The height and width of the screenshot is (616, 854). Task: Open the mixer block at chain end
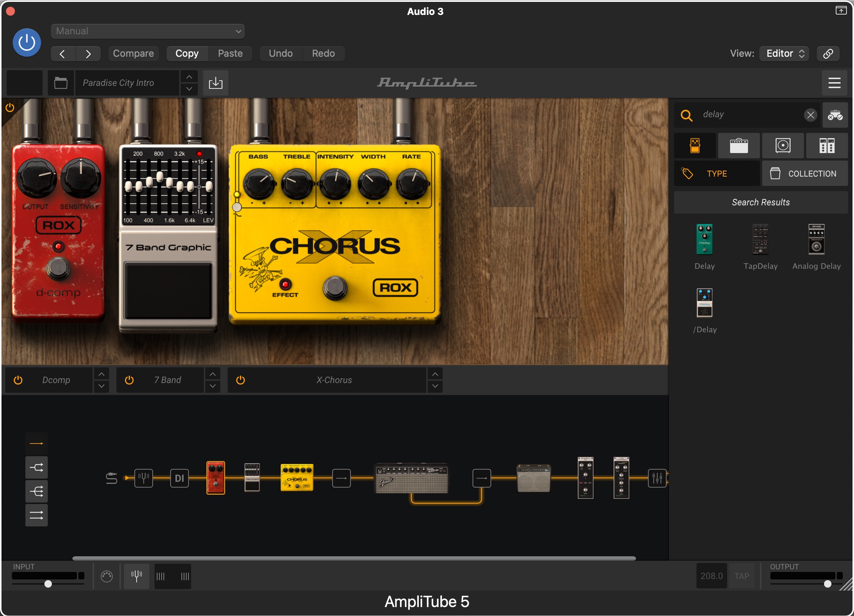[657, 478]
